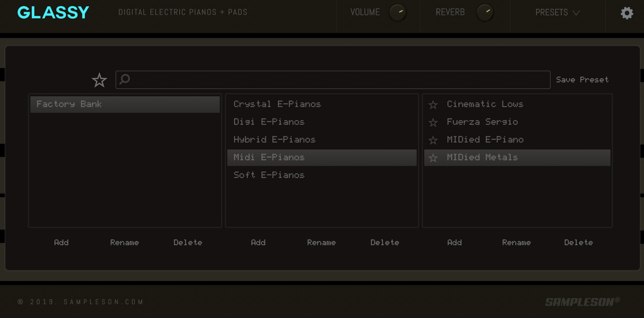
Task: Select the Factory Bank entry
Action: click(125, 104)
